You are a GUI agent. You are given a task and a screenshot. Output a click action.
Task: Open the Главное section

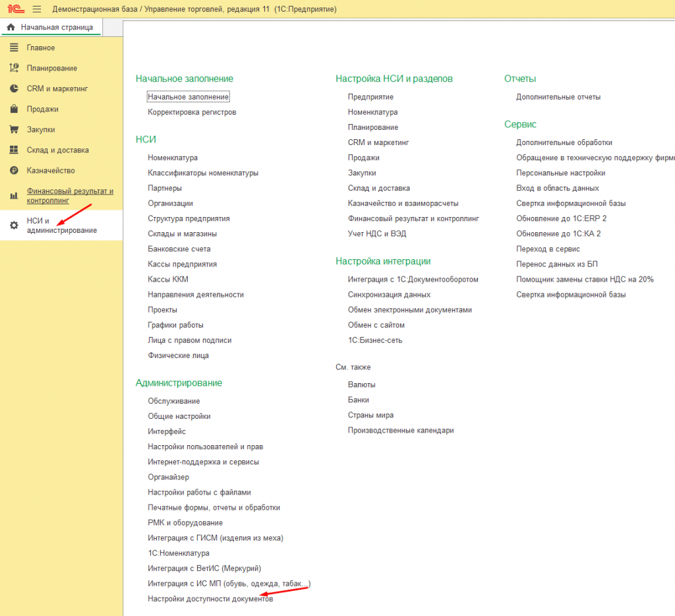pyautogui.click(x=41, y=47)
